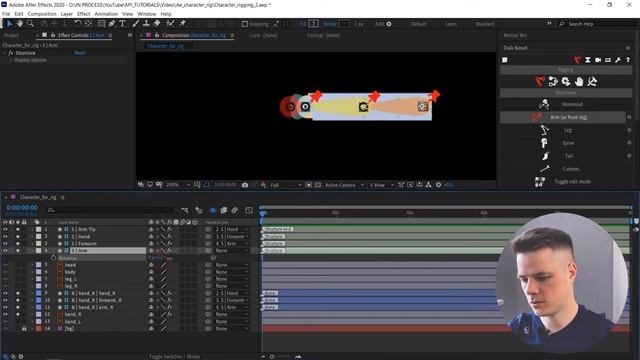Click Duik controllers hand icon
The height and width of the screenshot is (360, 640).
point(579,82)
